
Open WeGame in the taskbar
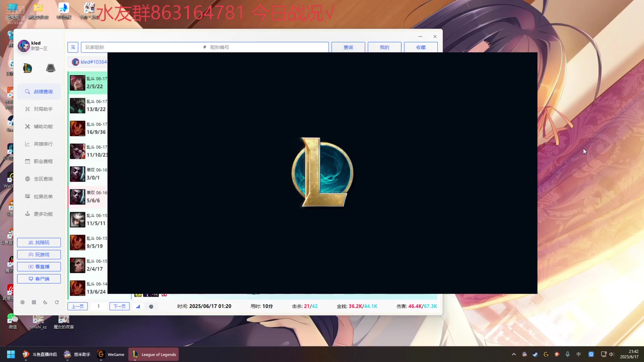point(111,354)
